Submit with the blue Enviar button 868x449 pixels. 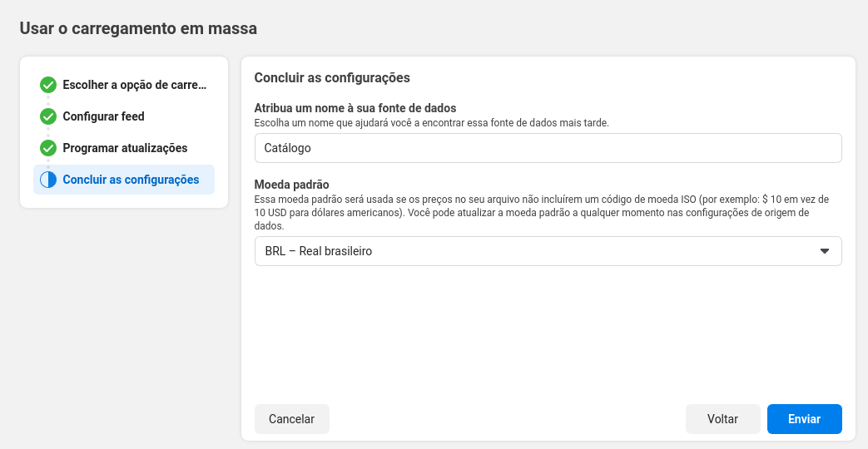(805, 419)
